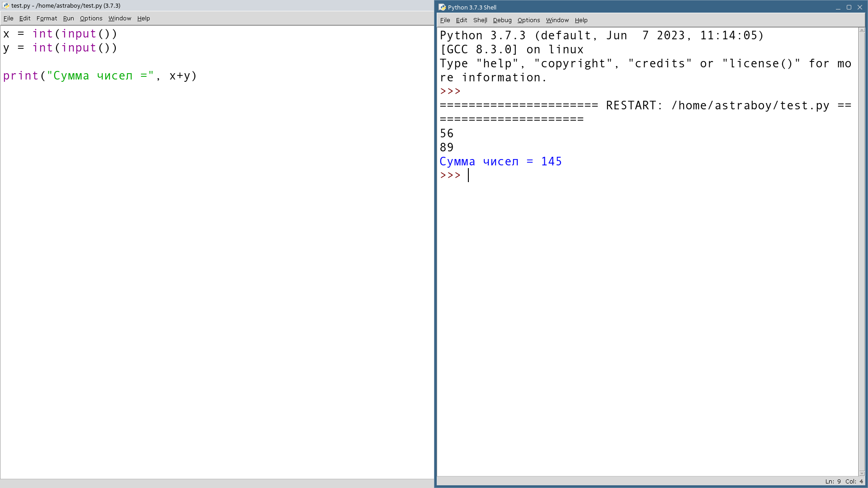Open Options menu in Python Shell
This screenshot has height=488, width=868.
coord(528,20)
